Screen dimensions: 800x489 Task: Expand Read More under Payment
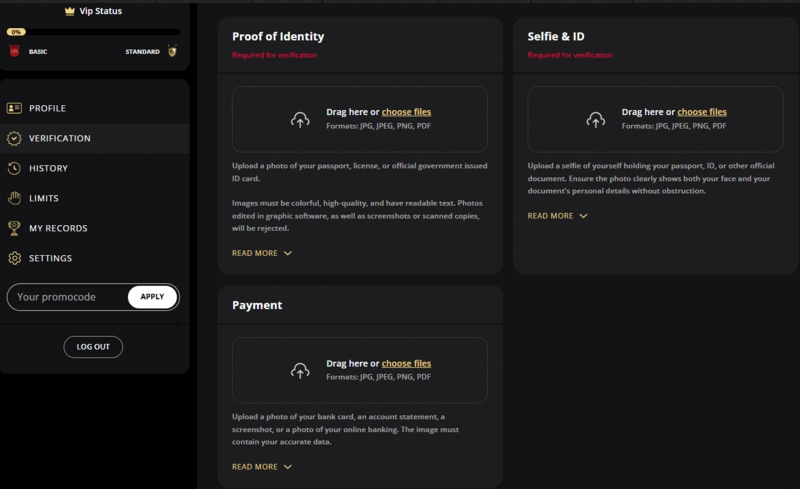[262, 467]
